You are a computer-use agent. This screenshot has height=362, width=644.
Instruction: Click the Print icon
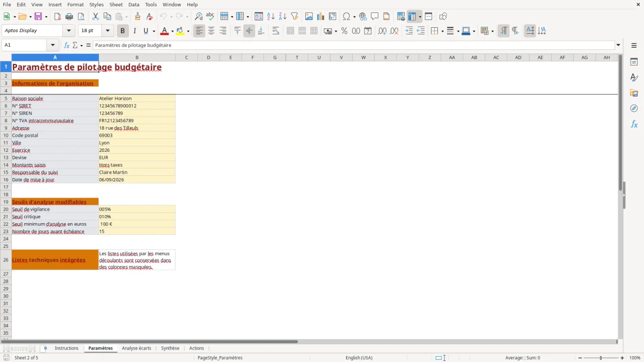tap(69, 17)
